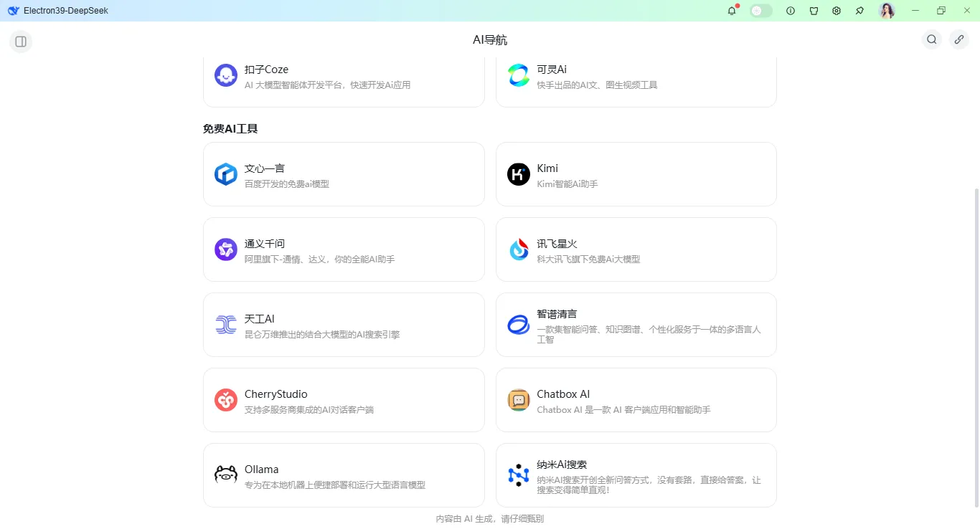Click the Kimi logo icon
Image resolution: width=980 pixels, height=529 pixels.
pyautogui.click(x=518, y=174)
